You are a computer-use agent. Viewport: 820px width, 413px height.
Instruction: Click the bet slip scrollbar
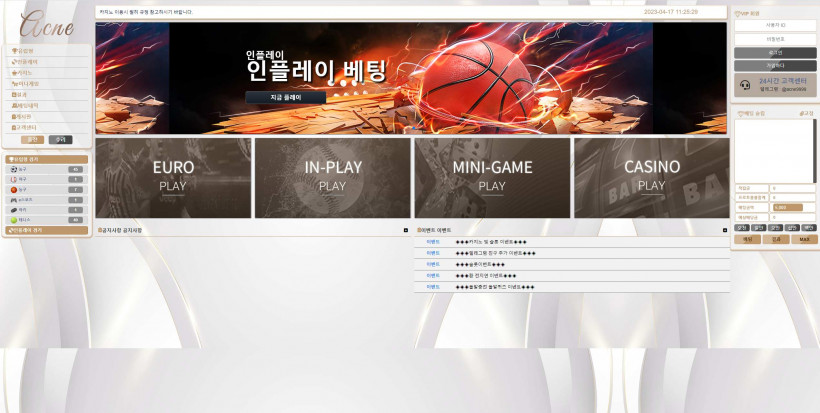[x=814, y=151]
